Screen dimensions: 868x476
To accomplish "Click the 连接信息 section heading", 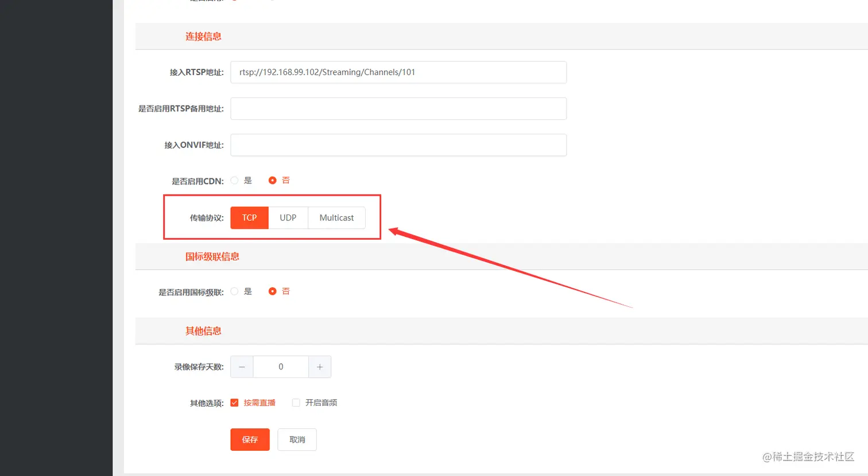I will 203,37.
